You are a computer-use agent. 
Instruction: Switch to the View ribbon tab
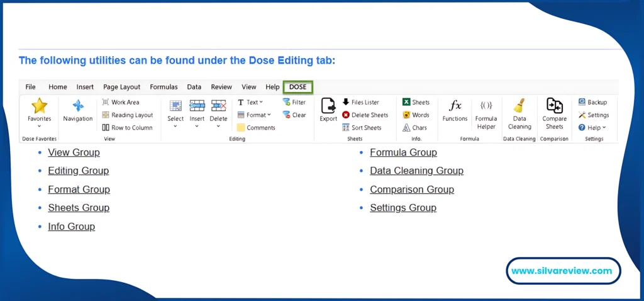tap(249, 87)
